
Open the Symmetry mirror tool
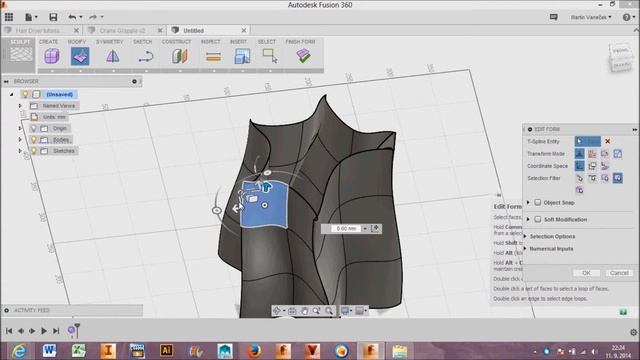coord(113,56)
